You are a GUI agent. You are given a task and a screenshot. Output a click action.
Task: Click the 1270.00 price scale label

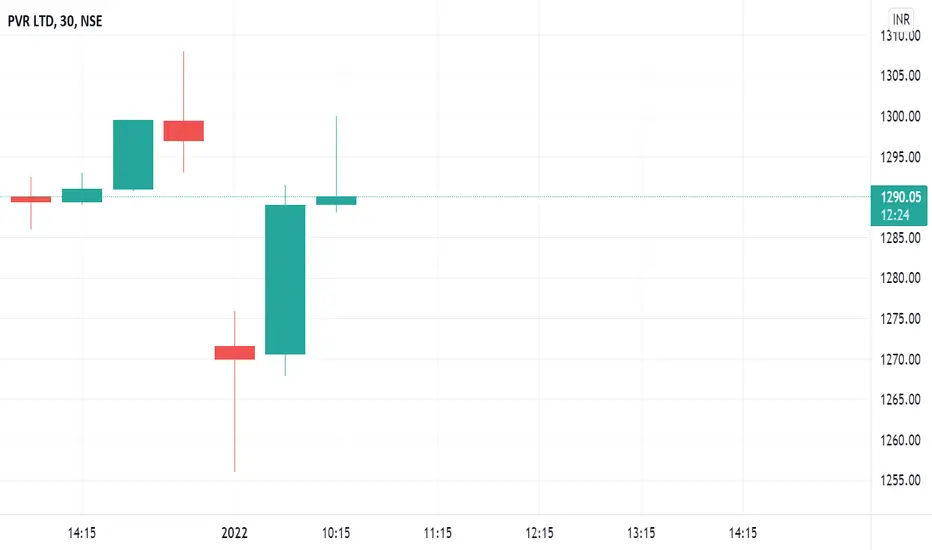coord(900,359)
